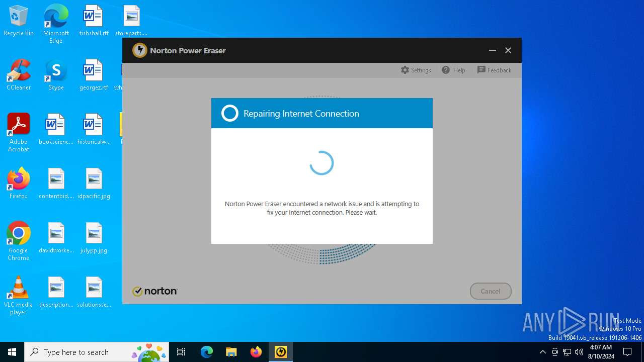
Task: Select storeparts image file on desktop
Action: point(131,21)
